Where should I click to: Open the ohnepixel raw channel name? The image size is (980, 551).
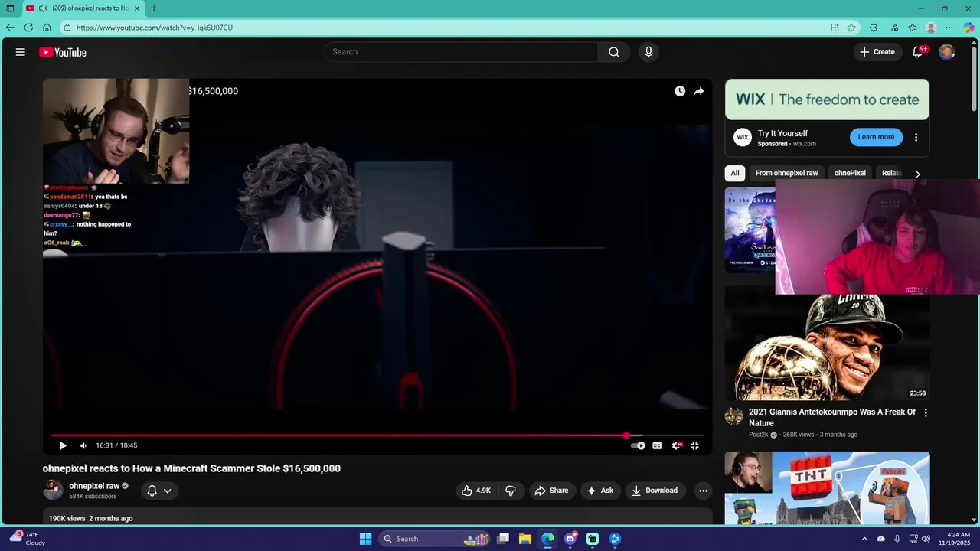pyautogui.click(x=94, y=486)
